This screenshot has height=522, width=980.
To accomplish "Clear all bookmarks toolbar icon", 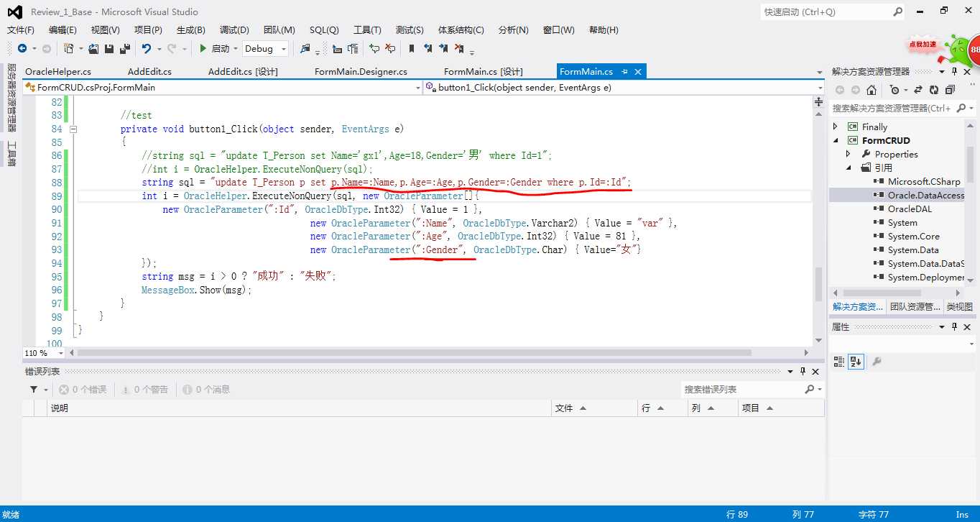I will pyautogui.click(x=458, y=48).
